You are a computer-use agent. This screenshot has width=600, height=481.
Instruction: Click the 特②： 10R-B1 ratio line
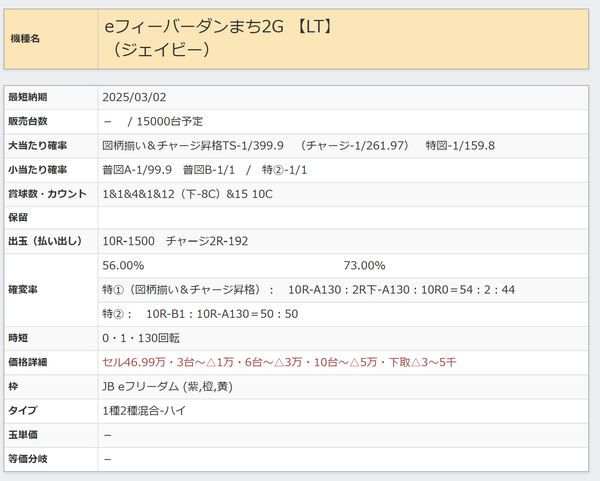click(x=200, y=314)
